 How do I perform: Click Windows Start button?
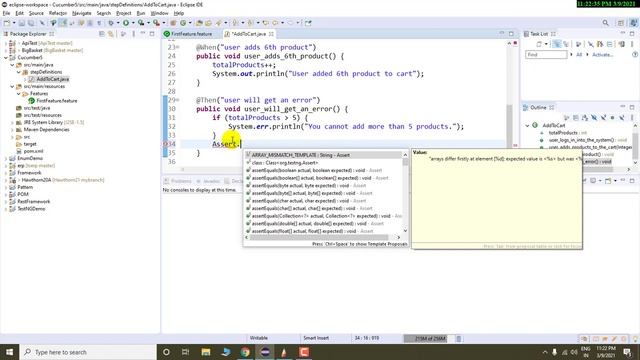(9, 352)
